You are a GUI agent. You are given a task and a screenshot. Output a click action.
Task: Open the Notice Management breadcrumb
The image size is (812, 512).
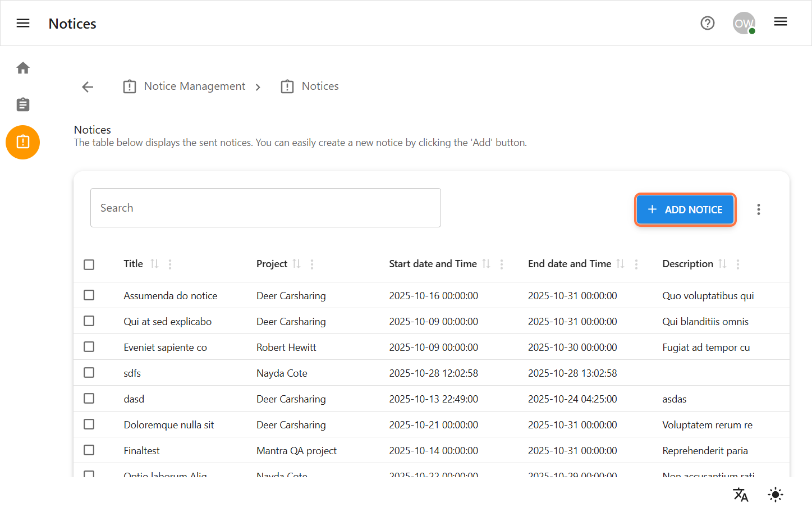194,86
